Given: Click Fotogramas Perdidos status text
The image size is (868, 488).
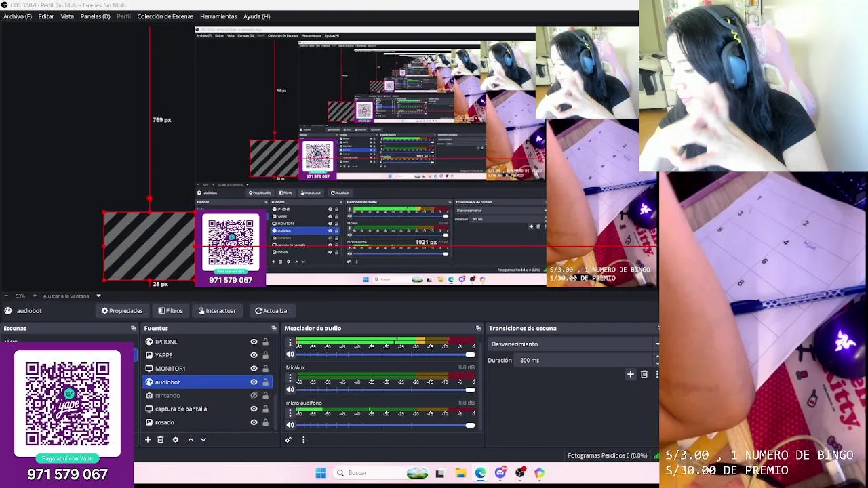Looking at the screenshot, I should (607, 455).
